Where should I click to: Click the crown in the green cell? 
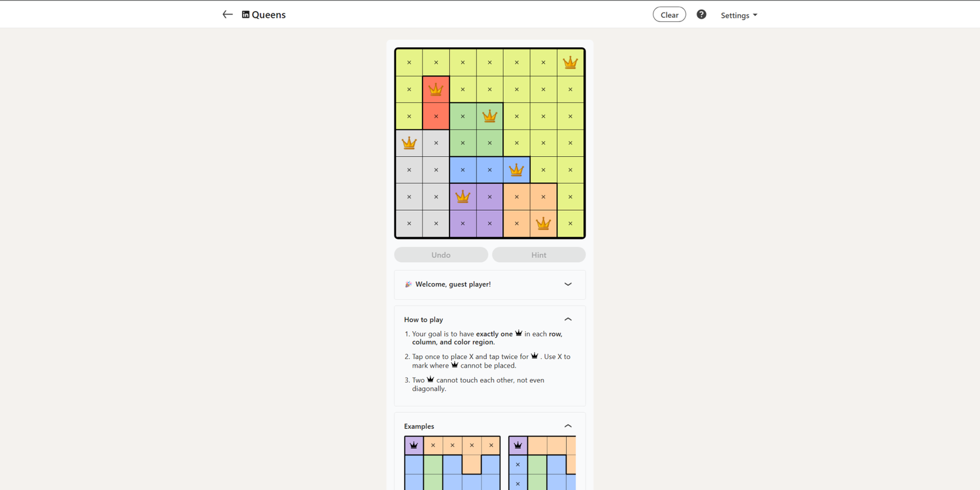tap(489, 116)
